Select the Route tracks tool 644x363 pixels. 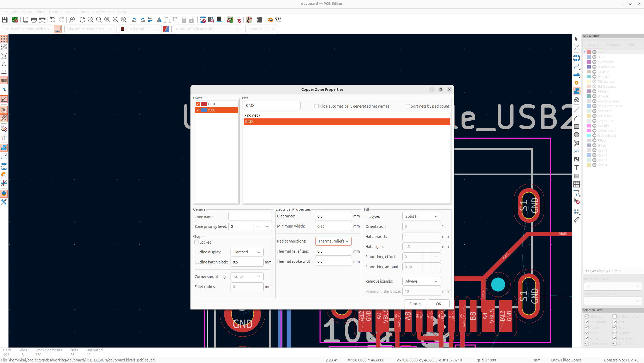pos(577,66)
